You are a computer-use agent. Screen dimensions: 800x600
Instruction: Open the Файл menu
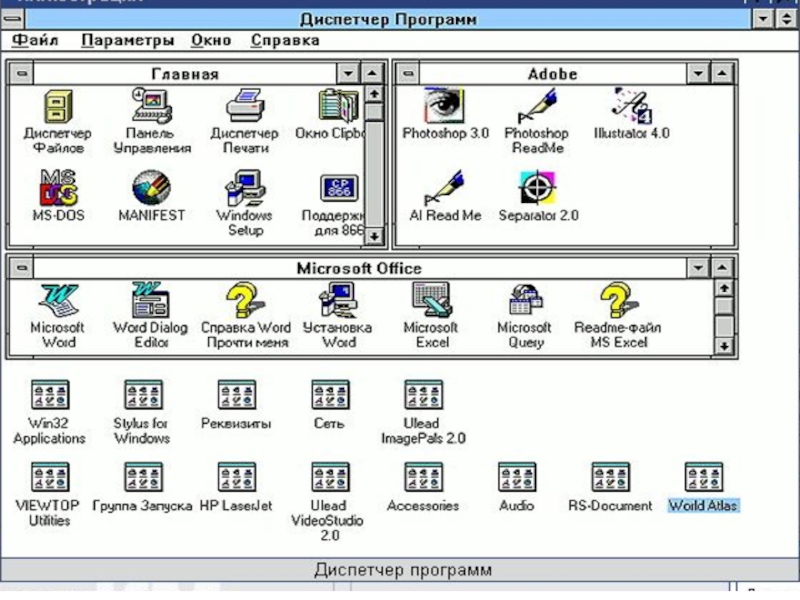click(35, 41)
